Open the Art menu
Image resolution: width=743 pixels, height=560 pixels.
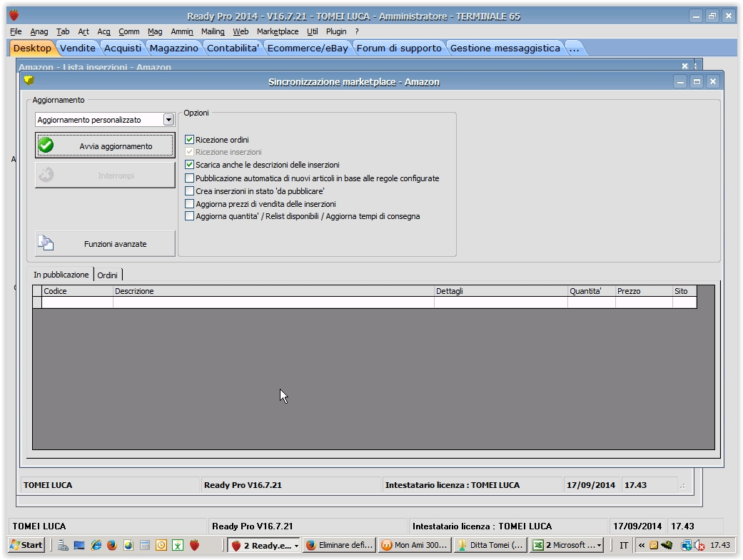(84, 31)
